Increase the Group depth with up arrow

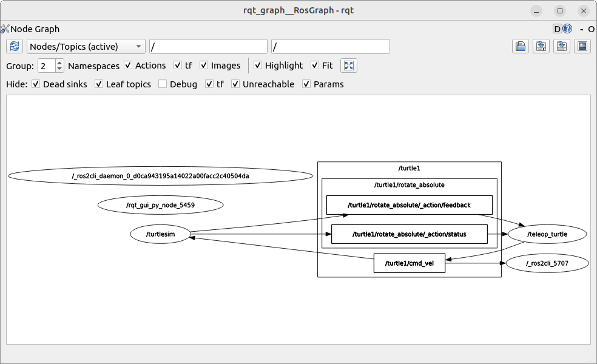pyautogui.click(x=59, y=62)
